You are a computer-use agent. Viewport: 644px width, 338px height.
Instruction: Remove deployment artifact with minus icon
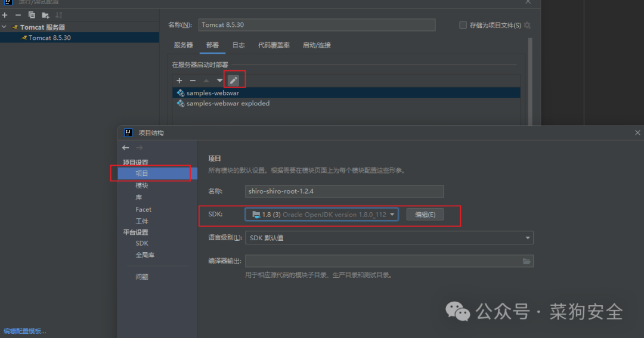click(193, 80)
